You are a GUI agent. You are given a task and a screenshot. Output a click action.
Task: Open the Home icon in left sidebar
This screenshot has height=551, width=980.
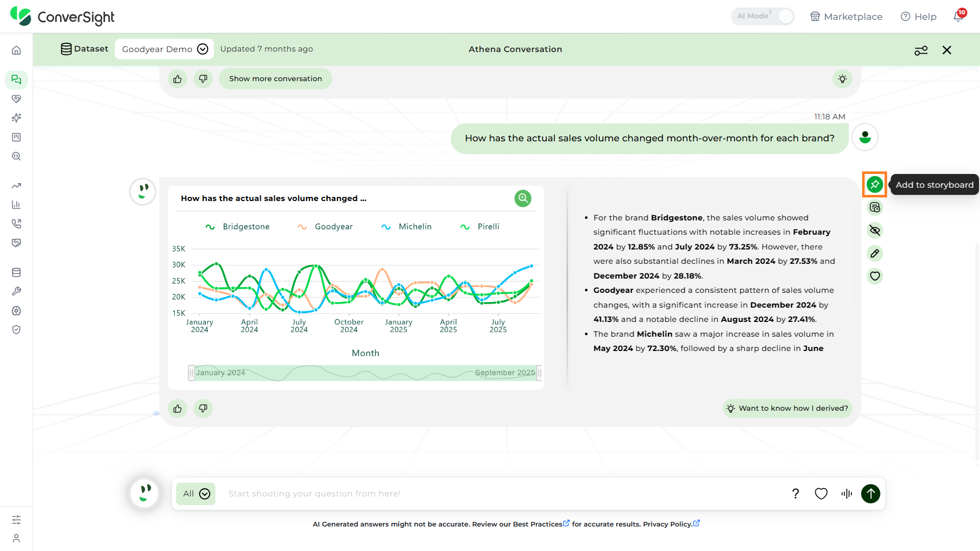[x=16, y=50]
